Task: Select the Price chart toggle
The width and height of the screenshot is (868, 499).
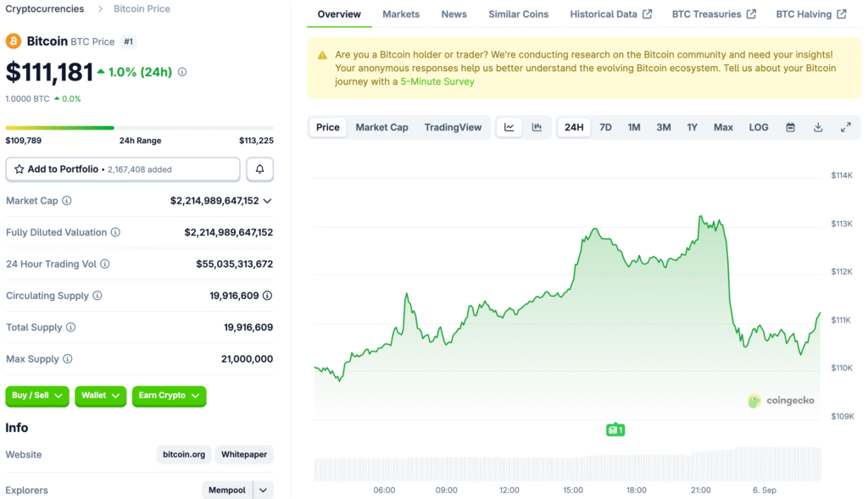Action: (328, 127)
